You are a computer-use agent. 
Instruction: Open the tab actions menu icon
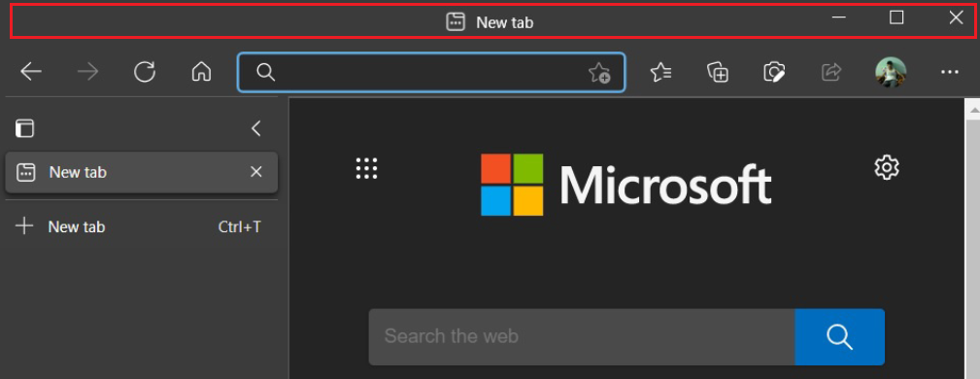24,128
